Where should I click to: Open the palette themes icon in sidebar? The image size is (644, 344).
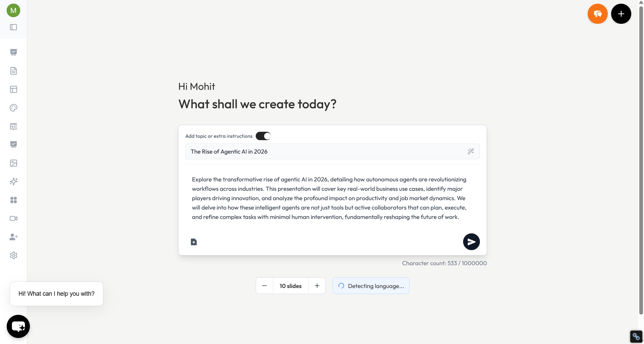(x=13, y=108)
